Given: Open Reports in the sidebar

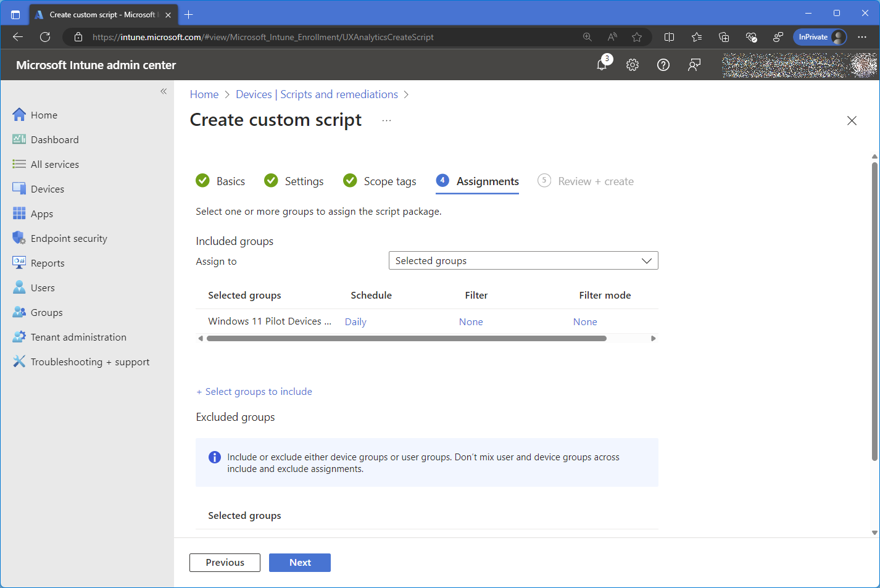Looking at the screenshot, I should (48, 263).
